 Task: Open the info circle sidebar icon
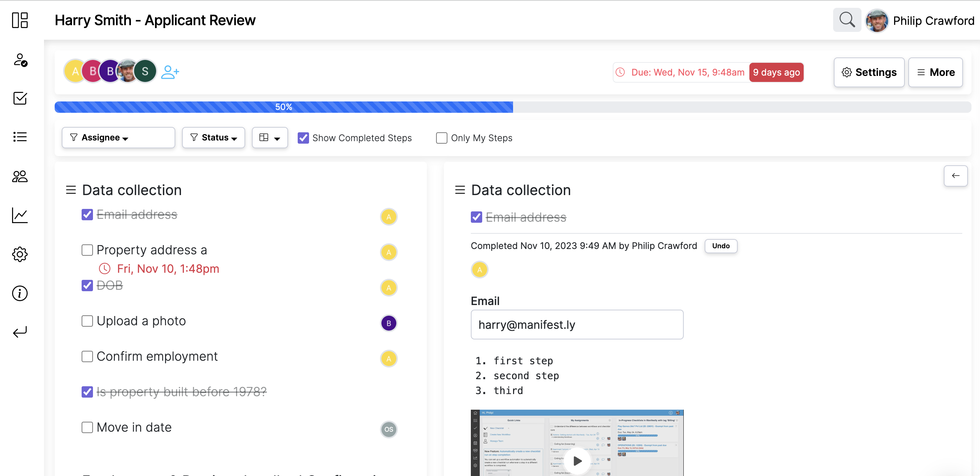click(20, 293)
